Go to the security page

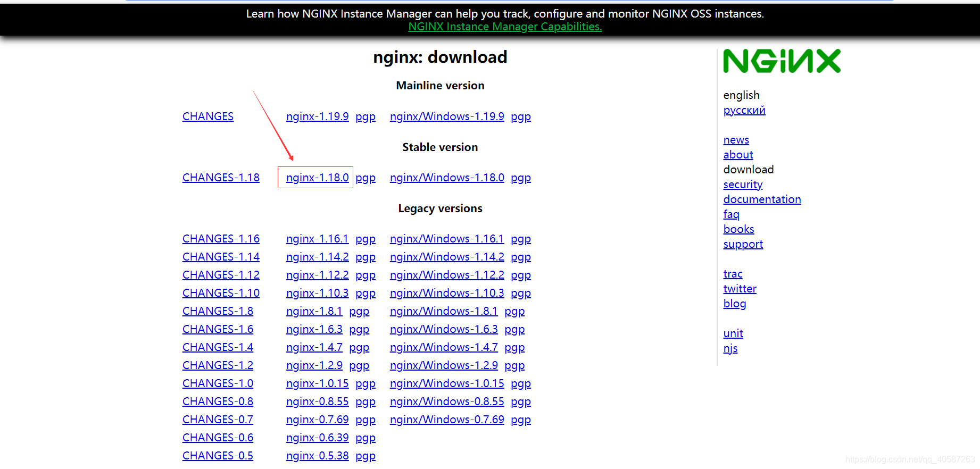click(x=743, y=185)
